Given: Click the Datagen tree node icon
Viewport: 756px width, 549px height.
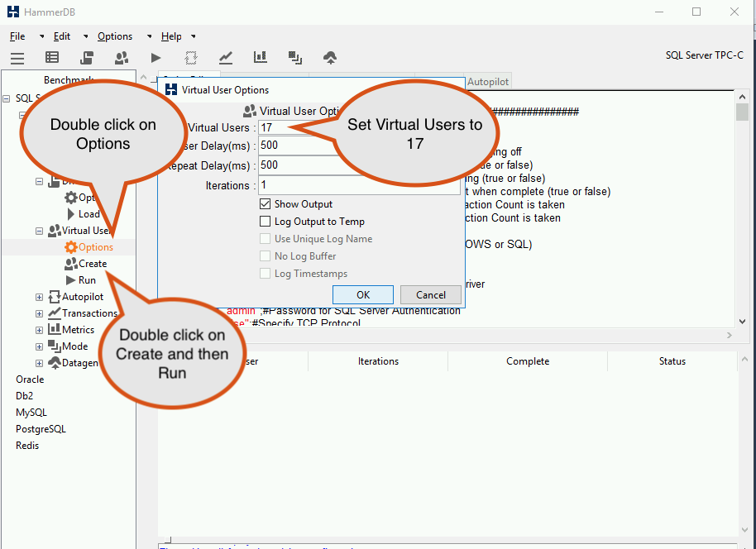Looking at the screenshot, I should pos(55,363).
